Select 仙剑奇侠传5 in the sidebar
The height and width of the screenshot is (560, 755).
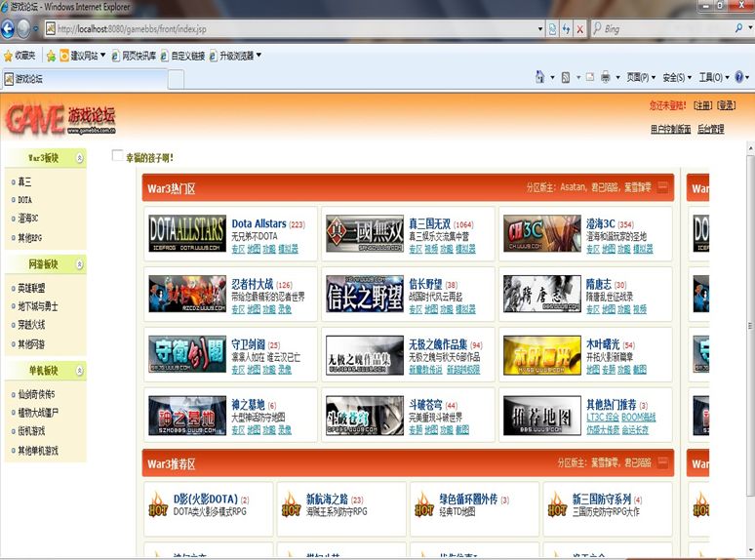coord(37,394)
